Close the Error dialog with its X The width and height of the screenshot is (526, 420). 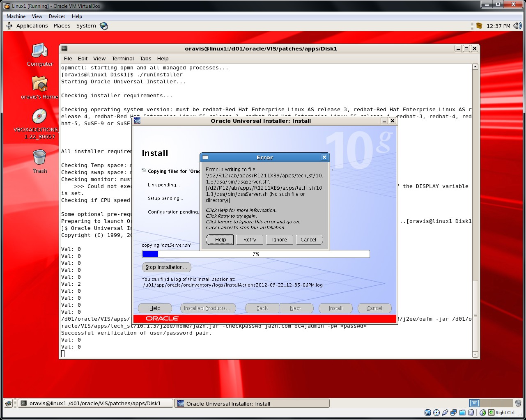point(324,157)
